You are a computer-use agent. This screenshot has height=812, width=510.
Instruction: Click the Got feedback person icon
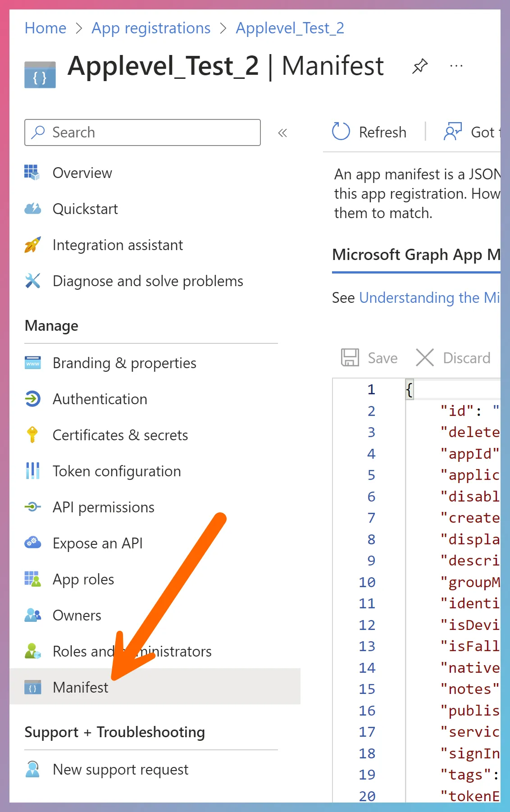[453, 132]
